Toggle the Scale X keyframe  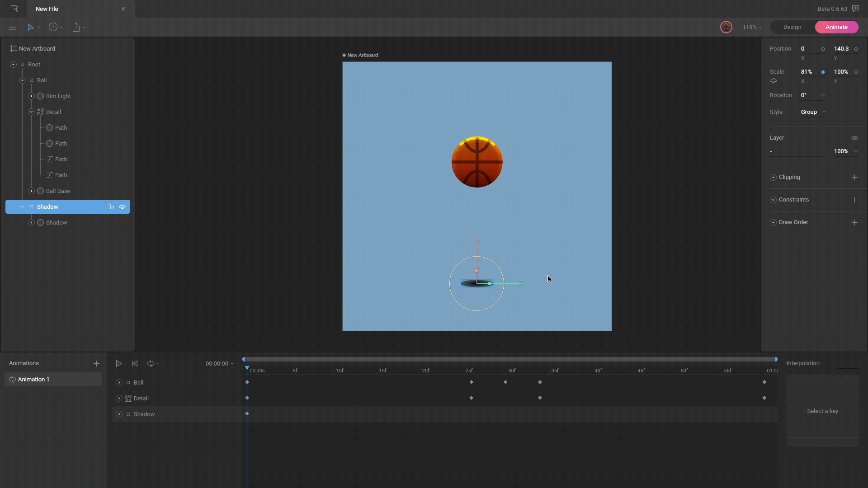pos(823,72)
